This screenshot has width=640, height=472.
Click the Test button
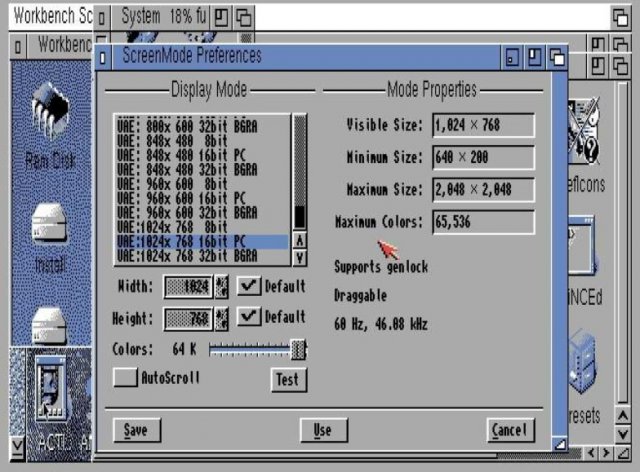point(289,380)
